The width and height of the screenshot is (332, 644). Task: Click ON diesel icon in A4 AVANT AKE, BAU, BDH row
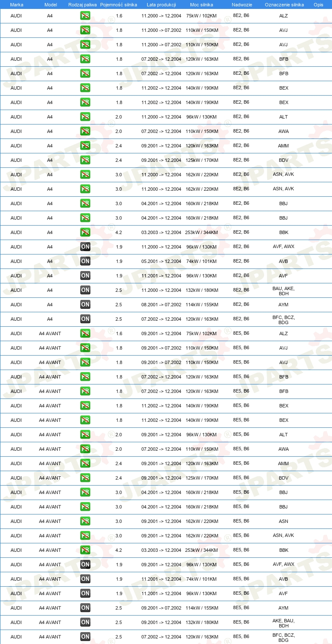tap(85, 623)
